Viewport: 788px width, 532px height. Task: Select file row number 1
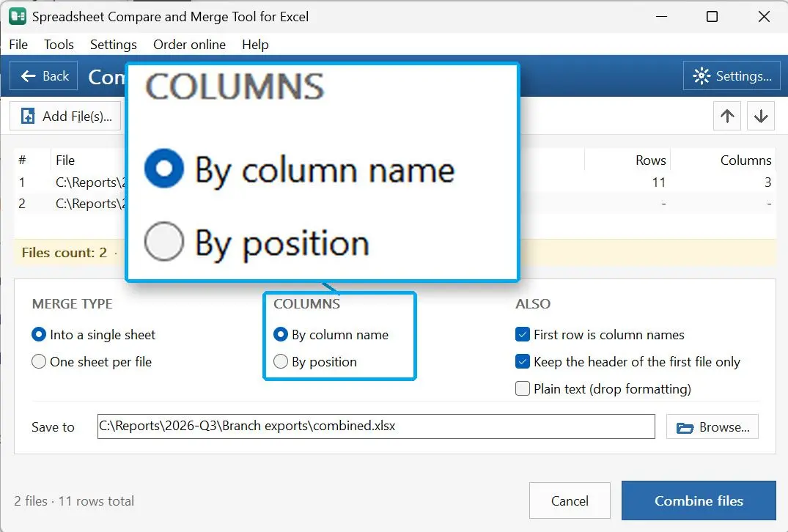point(395,182)
